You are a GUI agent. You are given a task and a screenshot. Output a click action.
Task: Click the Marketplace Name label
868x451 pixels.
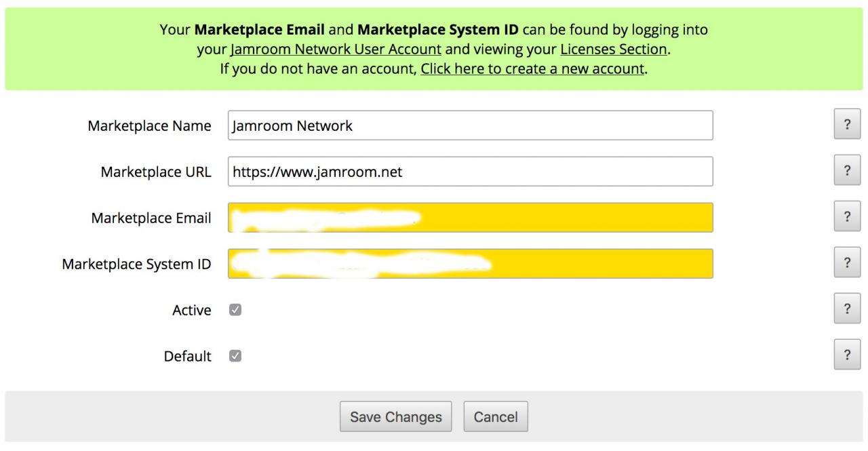(149, 126)
